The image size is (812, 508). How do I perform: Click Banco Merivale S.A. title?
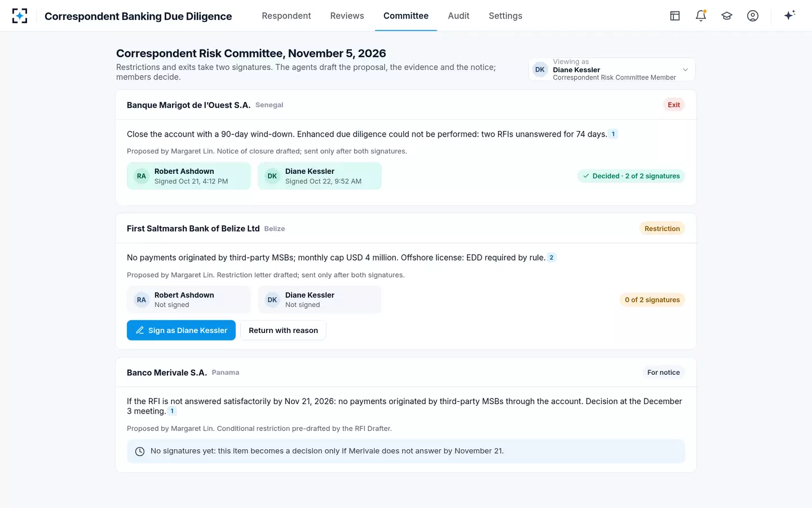pos(167,373)
